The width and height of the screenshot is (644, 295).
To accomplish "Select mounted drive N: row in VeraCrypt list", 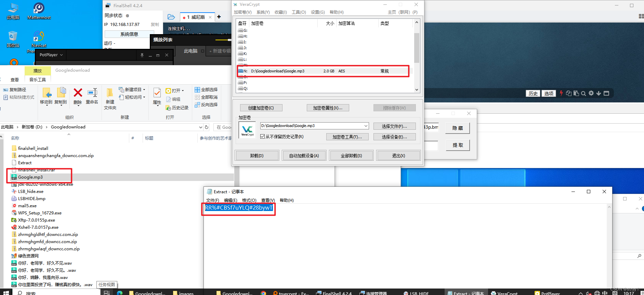I will [x=325, y=71].
